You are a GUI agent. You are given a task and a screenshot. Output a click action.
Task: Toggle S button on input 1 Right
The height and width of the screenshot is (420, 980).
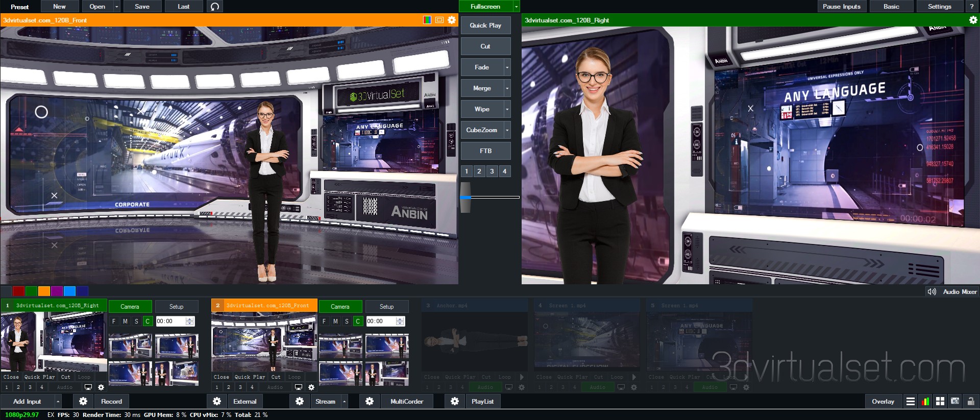coord(136,321)
